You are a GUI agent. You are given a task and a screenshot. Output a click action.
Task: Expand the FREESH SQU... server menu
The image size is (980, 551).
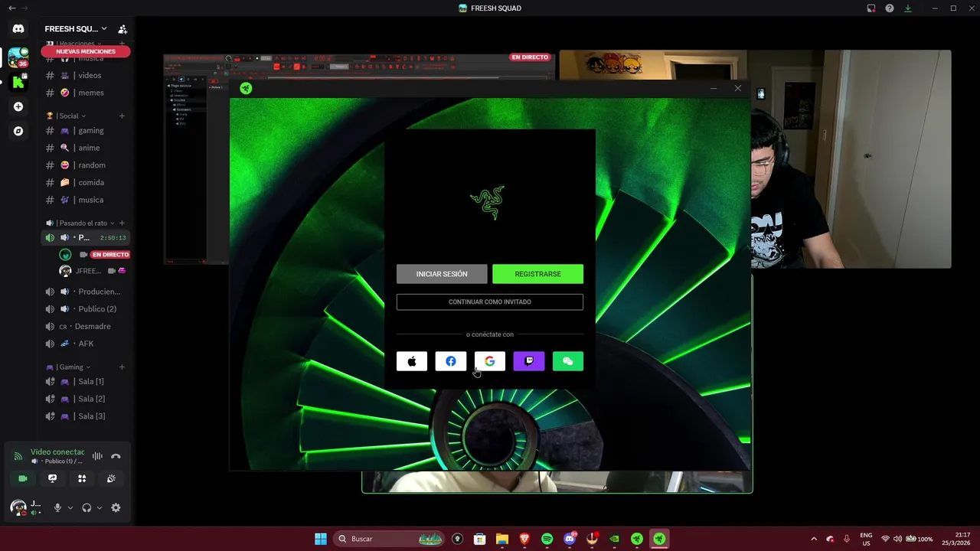click(76, 29)
